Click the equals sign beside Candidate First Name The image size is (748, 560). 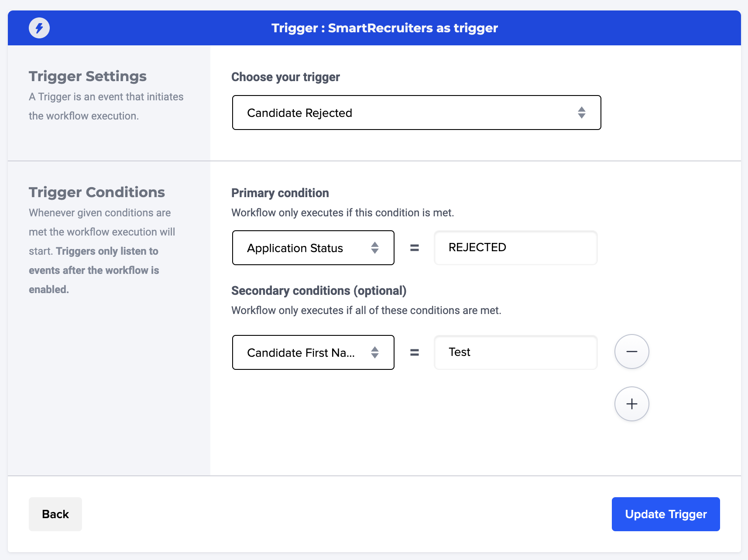415,352
